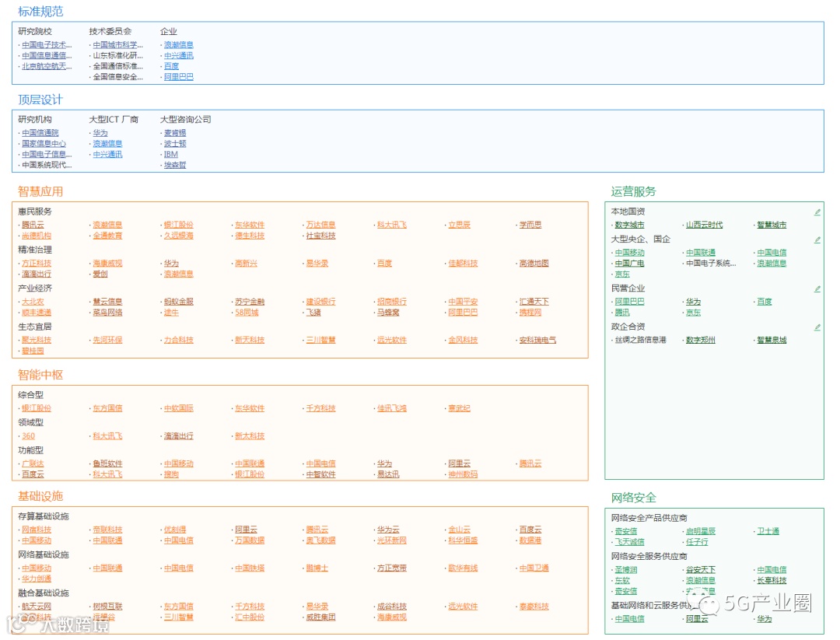
Task: Click the 聚光科技 link
Action: click(x=37, y=340)
